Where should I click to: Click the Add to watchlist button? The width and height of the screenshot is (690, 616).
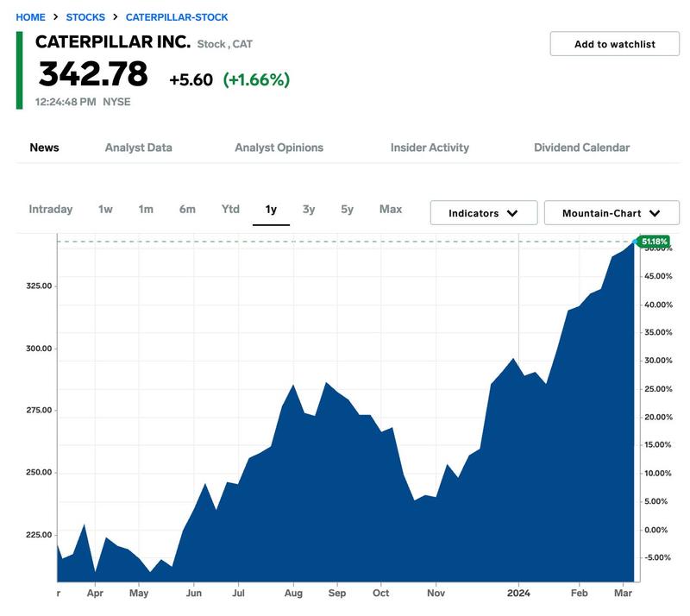point(614,44)
